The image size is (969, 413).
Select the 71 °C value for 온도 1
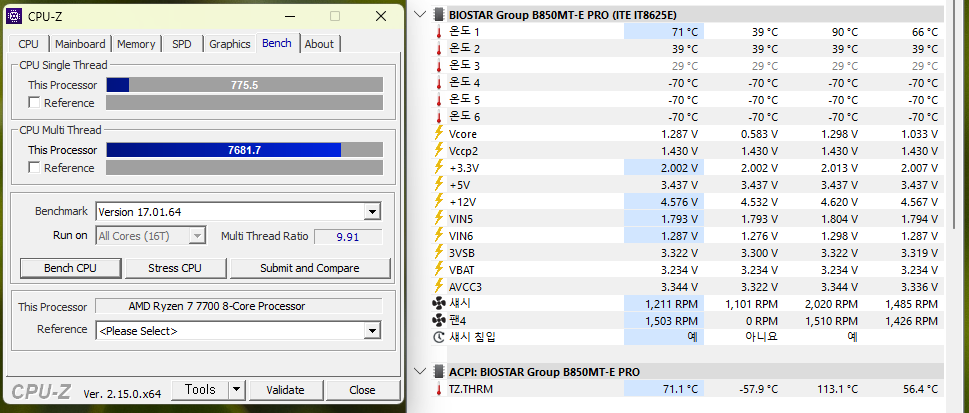[684, 32]
